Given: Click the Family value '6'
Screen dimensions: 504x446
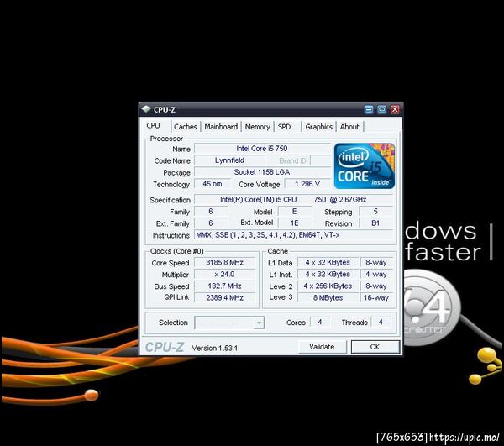Looking at the screenshot, I should [211, 212].
